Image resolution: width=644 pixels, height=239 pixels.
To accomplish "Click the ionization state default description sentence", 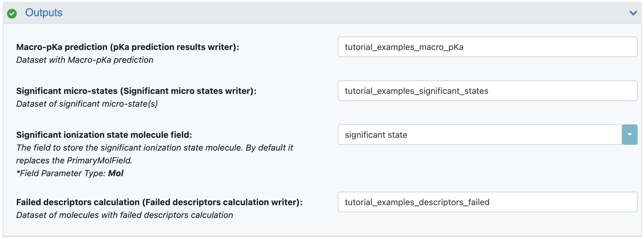I will 155,154.
